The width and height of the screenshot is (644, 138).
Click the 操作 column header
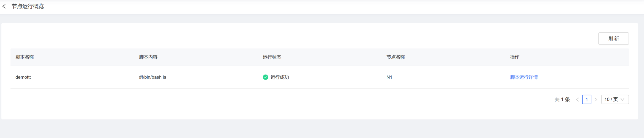pos(514,57)
